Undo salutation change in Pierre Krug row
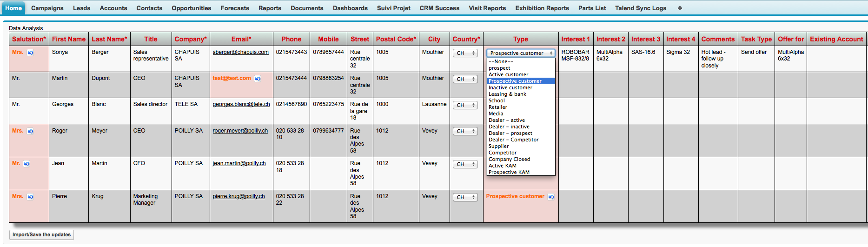The width and height of the screenshot is (868, 247). click(30, 197)
